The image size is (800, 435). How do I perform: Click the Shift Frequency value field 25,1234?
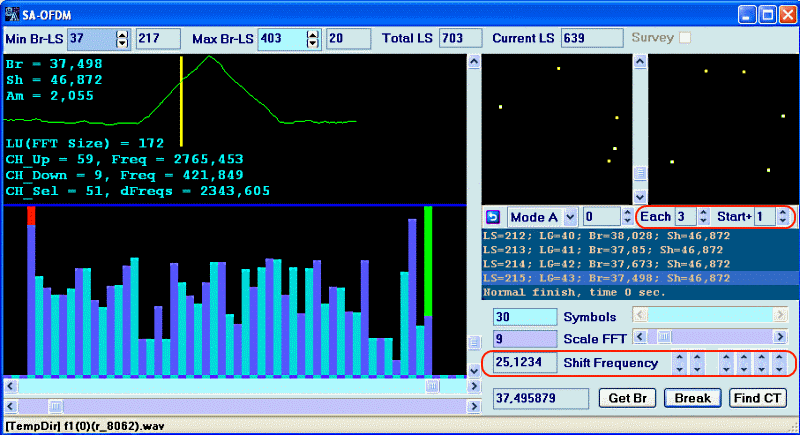tap(520, 362)
